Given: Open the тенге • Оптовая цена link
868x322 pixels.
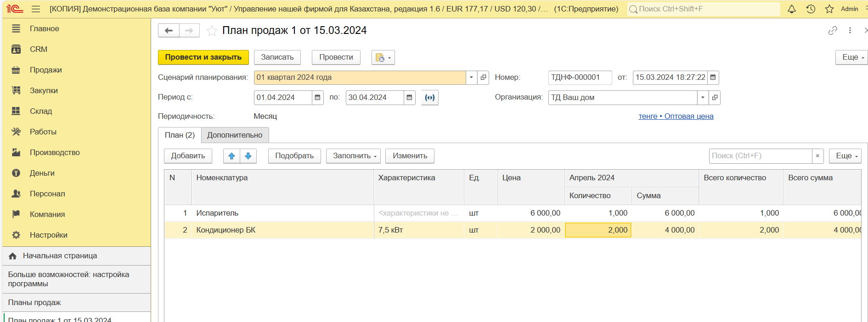Looking at the screenshot, I should click(676, 117).
